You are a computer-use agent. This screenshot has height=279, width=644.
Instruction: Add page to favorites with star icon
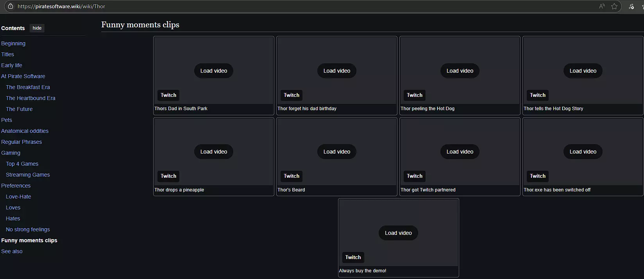coord(614,6)
